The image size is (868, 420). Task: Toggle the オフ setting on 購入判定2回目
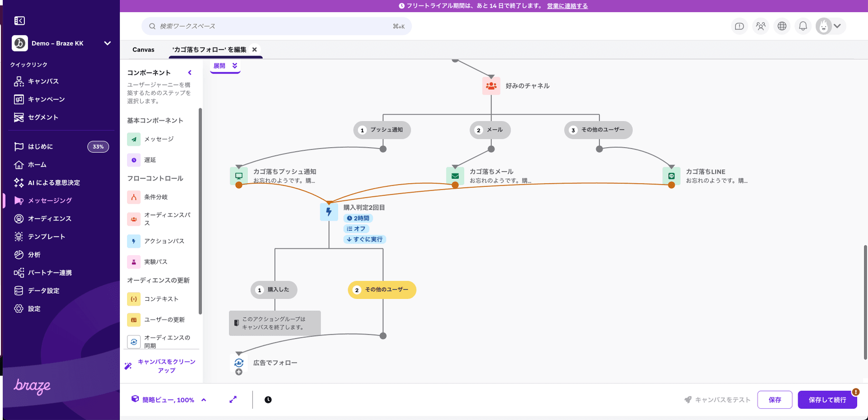pos(357,229)
